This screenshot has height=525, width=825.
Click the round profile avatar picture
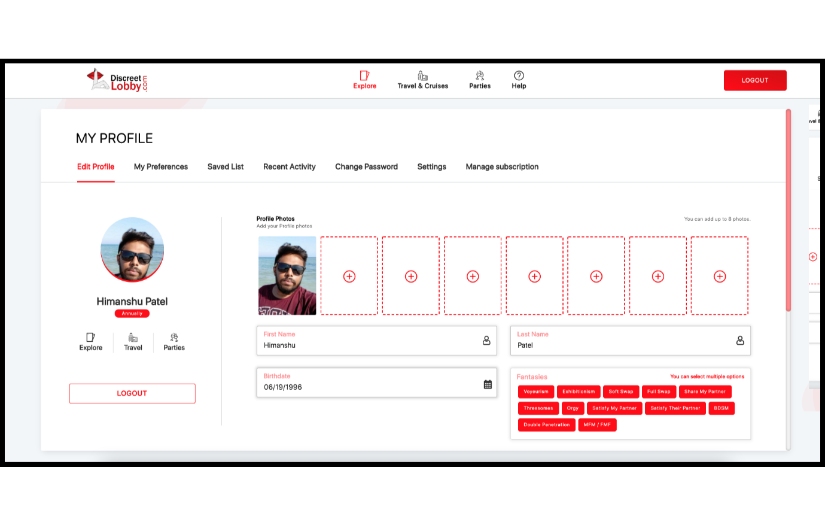(x=132, y=249)
